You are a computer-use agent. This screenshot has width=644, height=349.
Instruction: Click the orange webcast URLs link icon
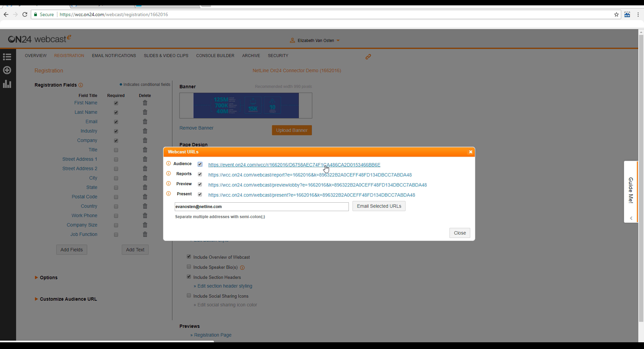tap(368, 57)
